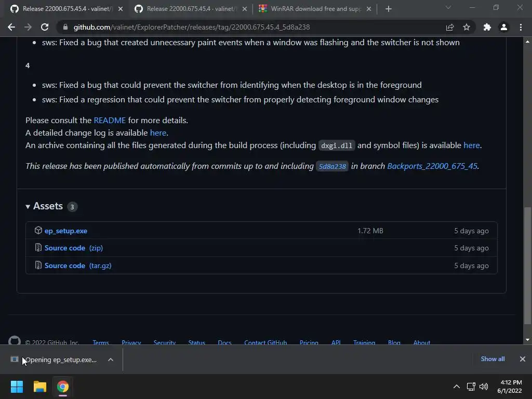Click the Chrome taskbar icon

click(63, 387)
